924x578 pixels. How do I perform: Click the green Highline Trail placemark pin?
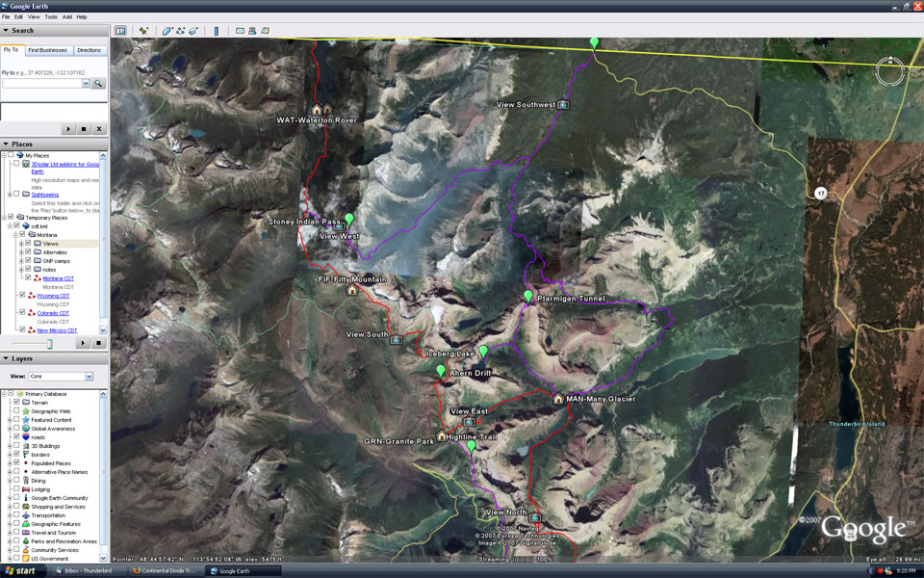point(472,446)
